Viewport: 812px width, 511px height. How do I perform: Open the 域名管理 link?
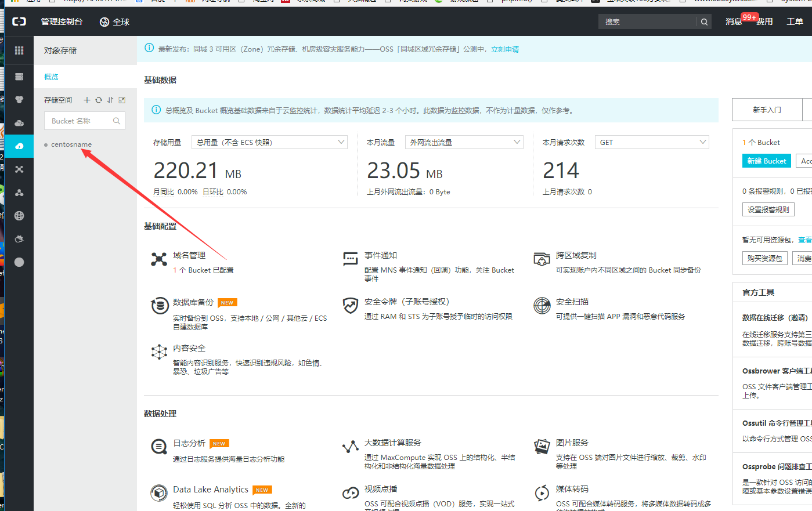[189, 255]
